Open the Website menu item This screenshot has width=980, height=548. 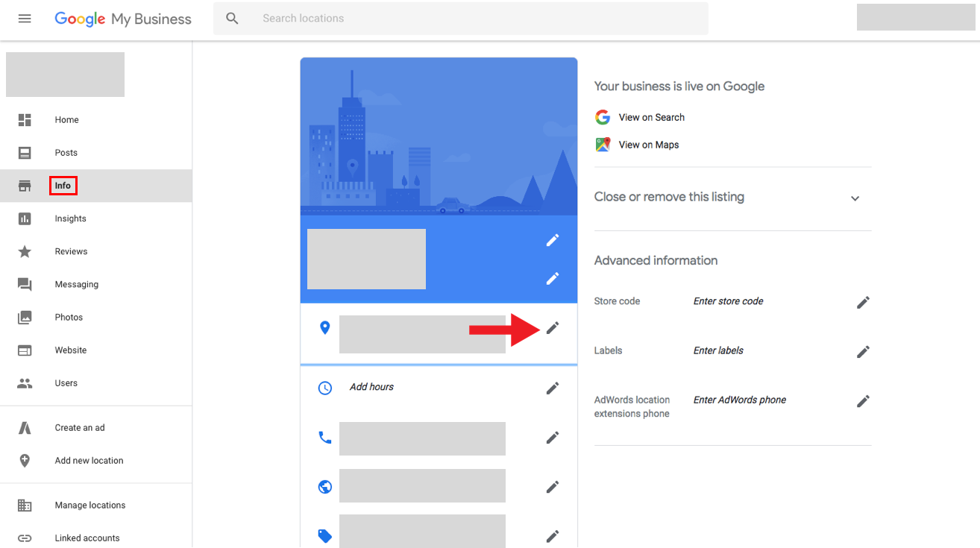pyautogui.click(x=71, y=350)
